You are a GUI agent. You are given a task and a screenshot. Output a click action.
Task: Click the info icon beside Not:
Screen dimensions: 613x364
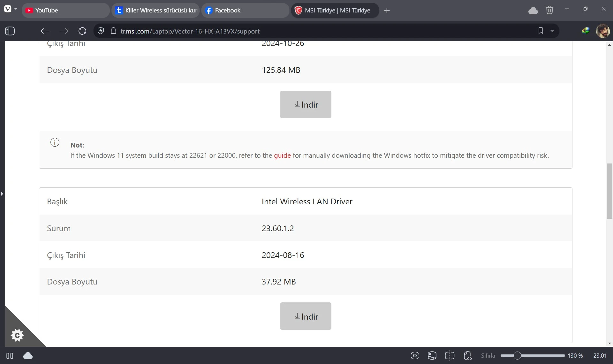[55, 142]
